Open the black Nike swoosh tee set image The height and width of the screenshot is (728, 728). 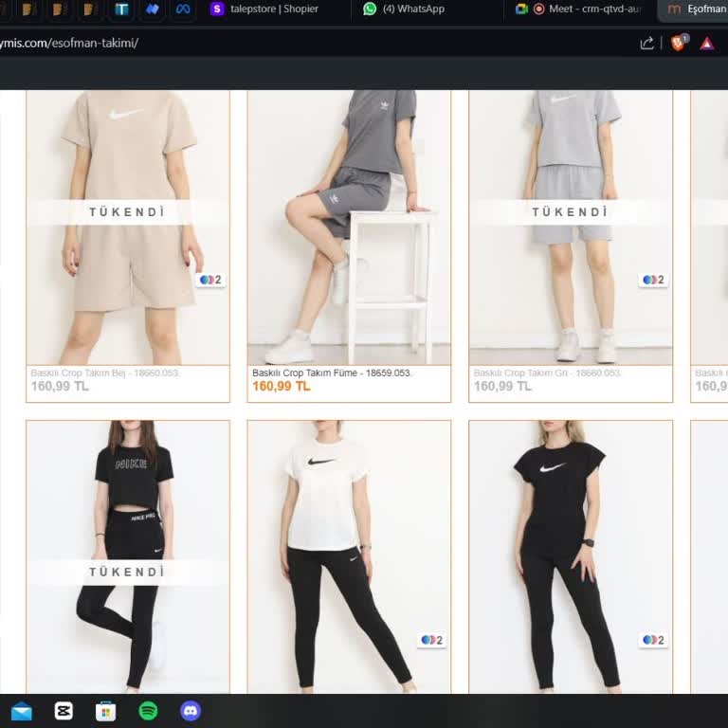coord(571,557)
